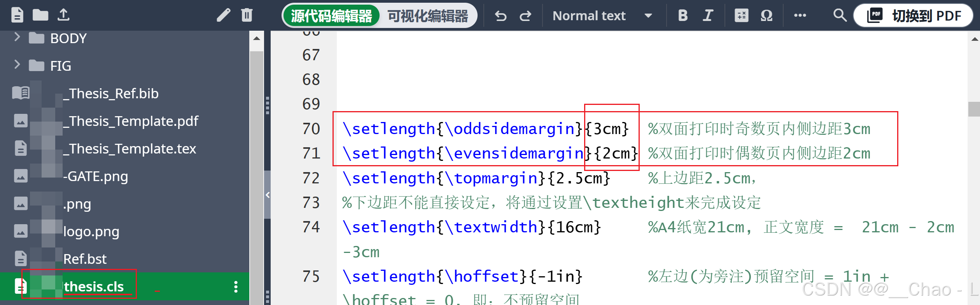This screenshot has width=980, height=305.
Task: Upload a file using the upload icon
Action: click(64, 15)
